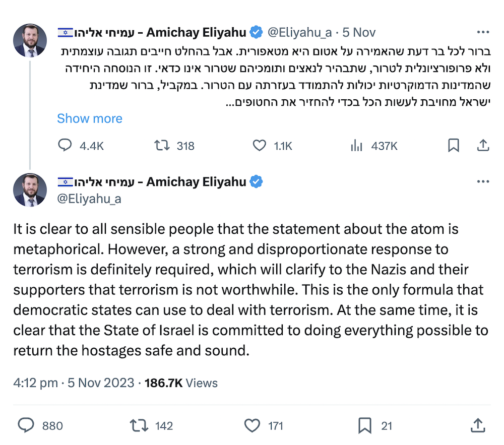Open the 5 Nov timestamp link

point(359,31)
